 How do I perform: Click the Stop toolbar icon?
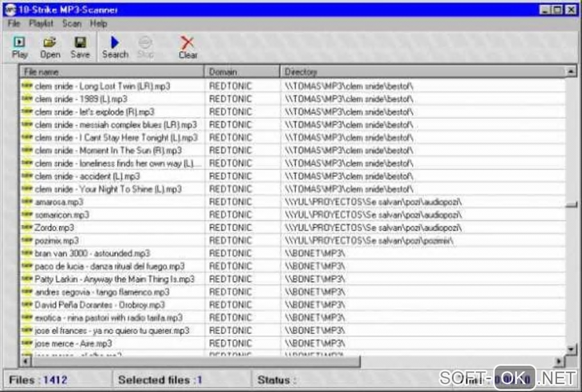pyautogui.click(x=145, y=47)
